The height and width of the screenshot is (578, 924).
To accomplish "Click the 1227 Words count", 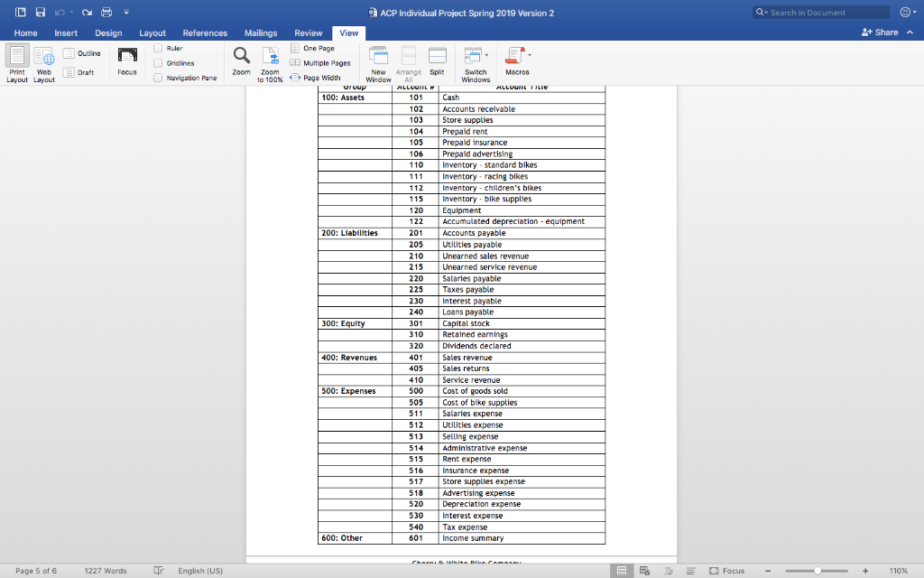I will pos(106,571).
